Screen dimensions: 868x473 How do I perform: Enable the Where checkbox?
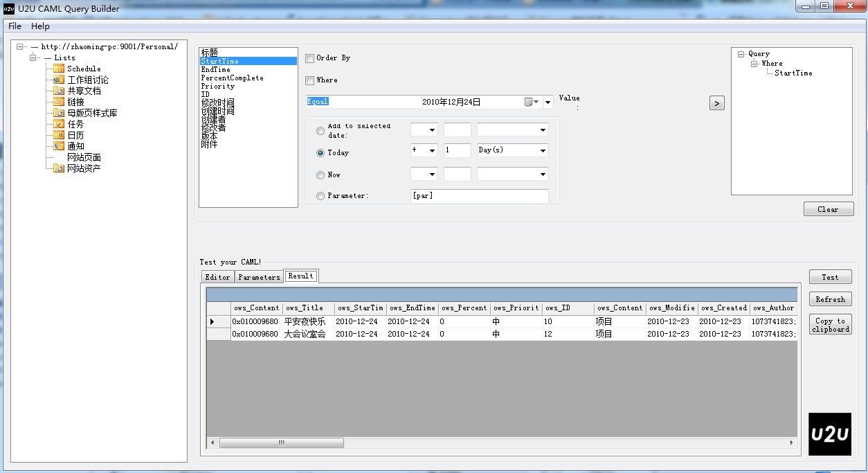point(310,80)
